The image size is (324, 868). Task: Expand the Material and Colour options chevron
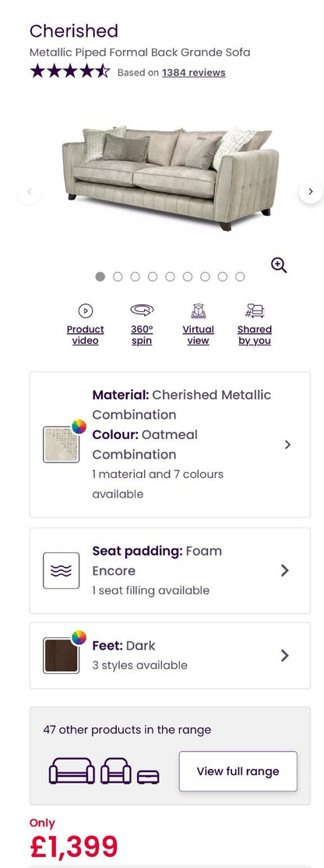[x=287, y=445]
